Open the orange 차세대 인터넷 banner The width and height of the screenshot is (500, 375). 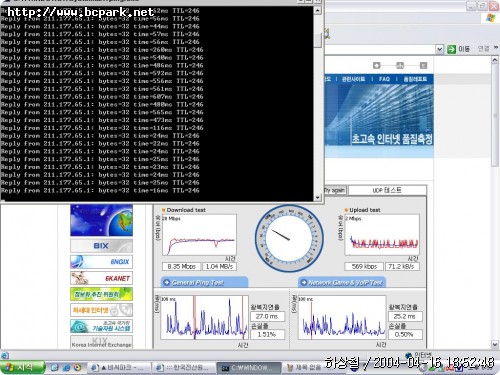(101, 310)
